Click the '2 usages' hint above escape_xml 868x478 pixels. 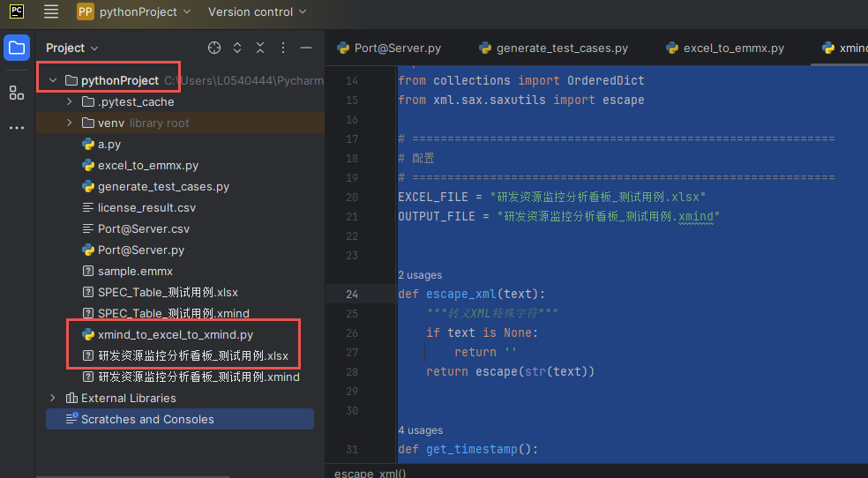tap(420, 275)
